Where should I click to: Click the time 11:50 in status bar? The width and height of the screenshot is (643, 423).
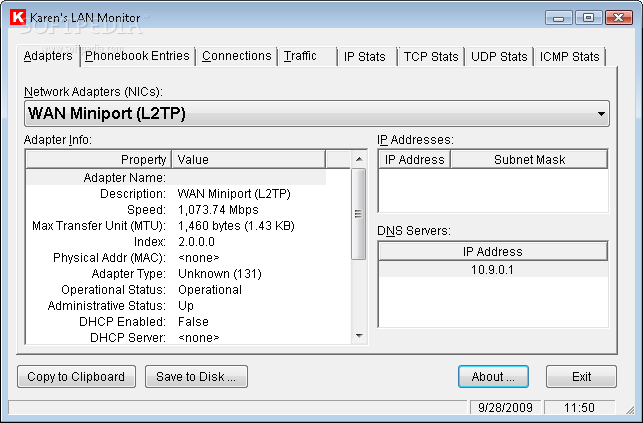pos(579,408)
